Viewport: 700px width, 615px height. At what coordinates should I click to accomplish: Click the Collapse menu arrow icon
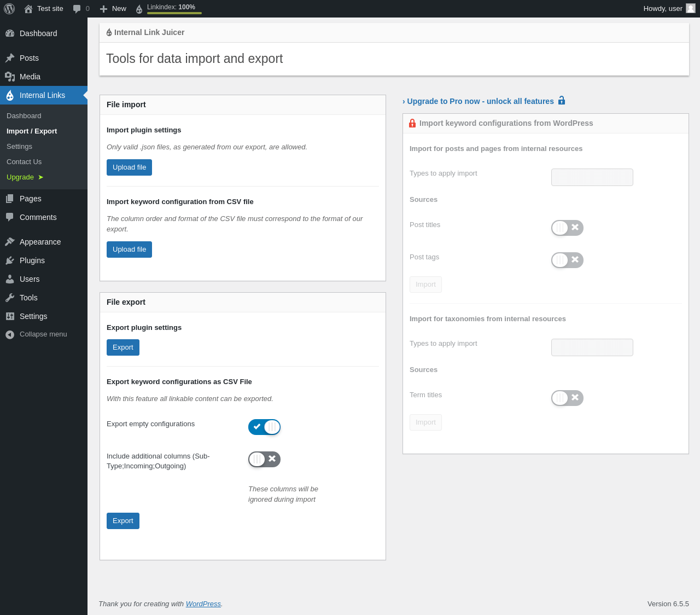click(x=10, y=334)
